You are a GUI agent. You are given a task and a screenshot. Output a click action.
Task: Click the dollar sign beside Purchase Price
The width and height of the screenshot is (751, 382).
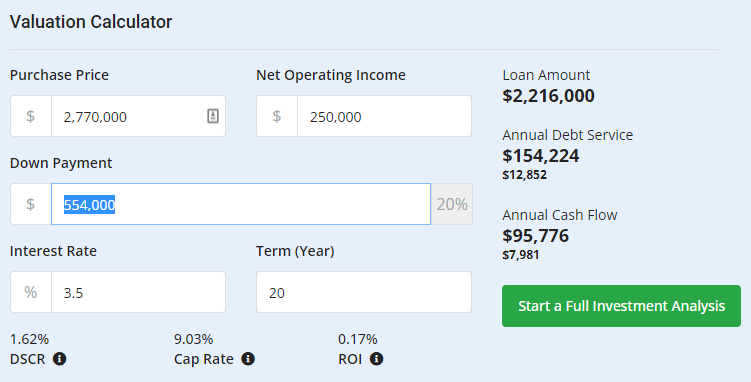tap(31, 116)
